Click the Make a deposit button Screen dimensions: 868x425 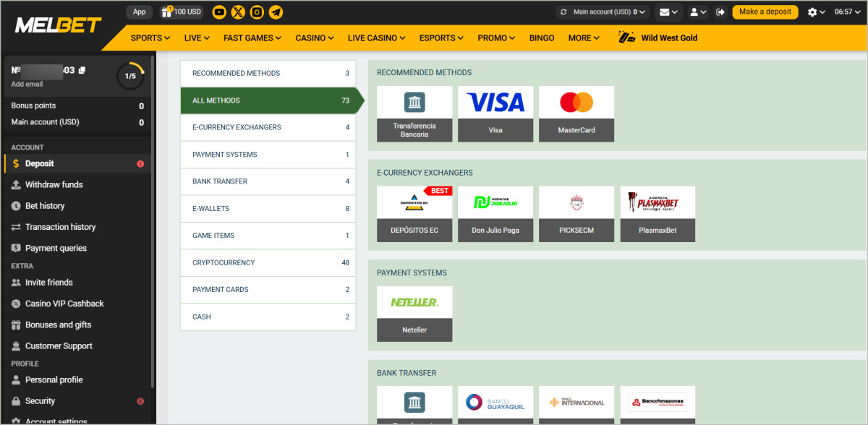click(x=765, y=12)
